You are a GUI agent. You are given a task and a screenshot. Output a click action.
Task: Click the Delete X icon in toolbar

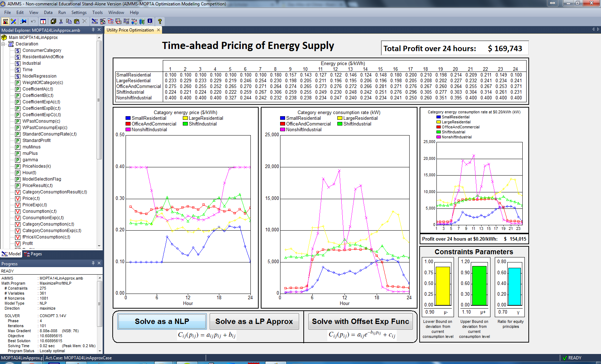[x=84, y=21]
